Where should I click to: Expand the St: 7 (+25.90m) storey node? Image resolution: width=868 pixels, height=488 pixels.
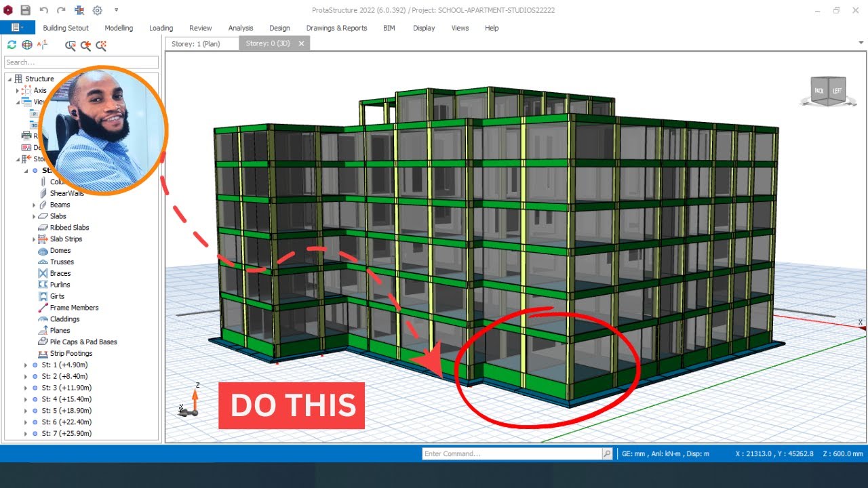(x=26, y=433)
